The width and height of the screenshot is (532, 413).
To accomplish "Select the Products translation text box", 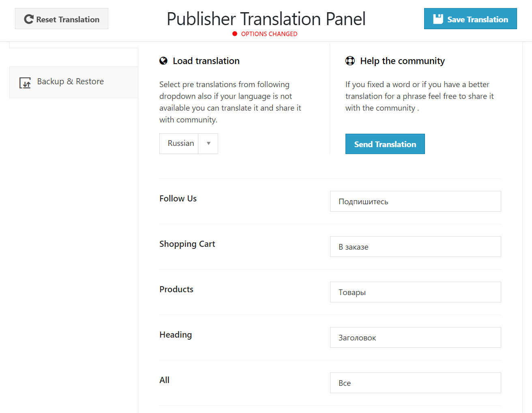I will [415, 292].
